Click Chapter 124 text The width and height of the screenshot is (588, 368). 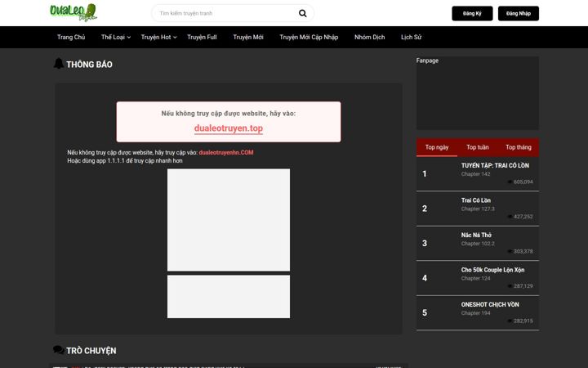(x=475, y=278)
